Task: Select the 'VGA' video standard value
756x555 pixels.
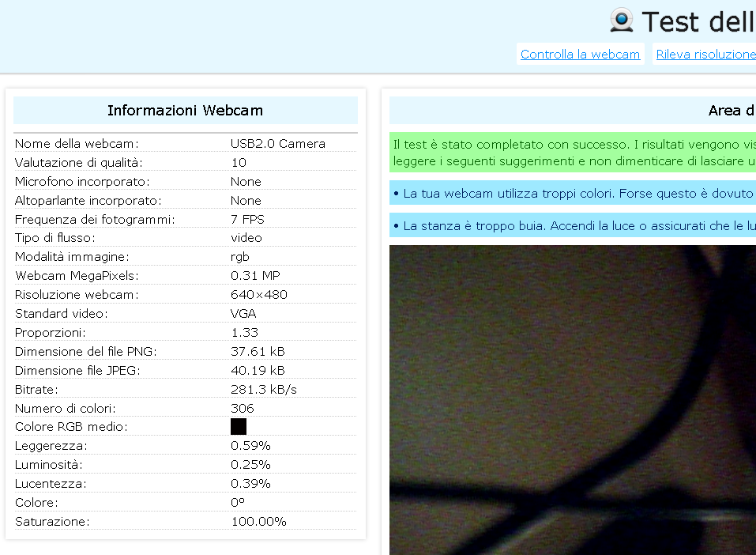Action: (243, 314)
